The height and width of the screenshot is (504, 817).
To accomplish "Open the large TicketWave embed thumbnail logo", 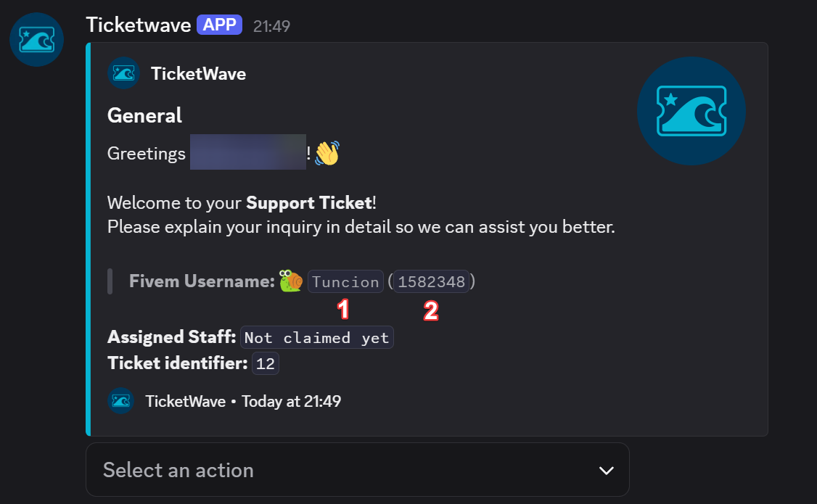I will pyautogui.click(x=691, y=111).
